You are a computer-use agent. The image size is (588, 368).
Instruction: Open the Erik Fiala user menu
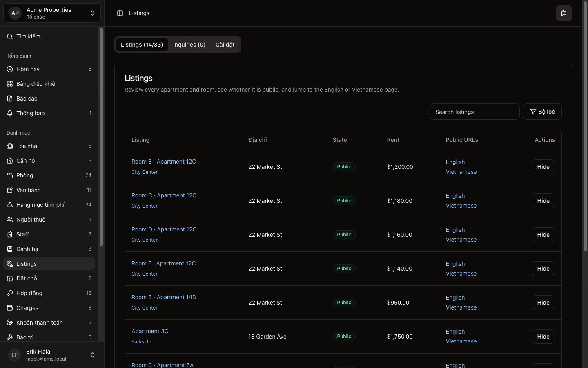tap(52, 355)
